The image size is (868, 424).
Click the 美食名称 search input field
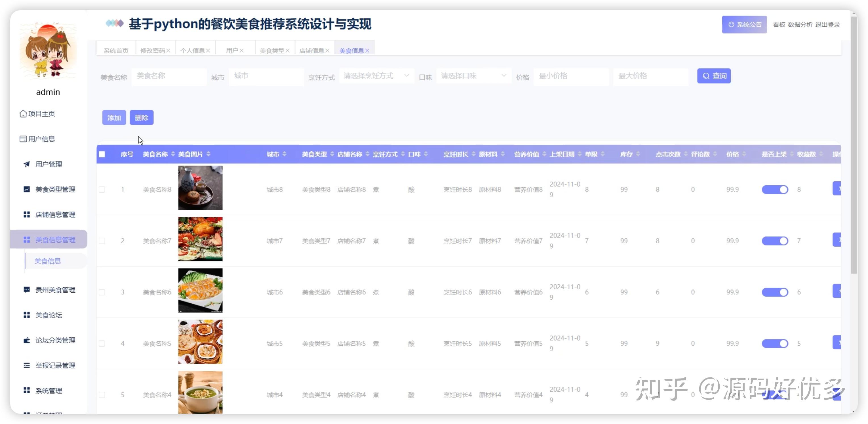pyautogui.click(x=169, y=76)
